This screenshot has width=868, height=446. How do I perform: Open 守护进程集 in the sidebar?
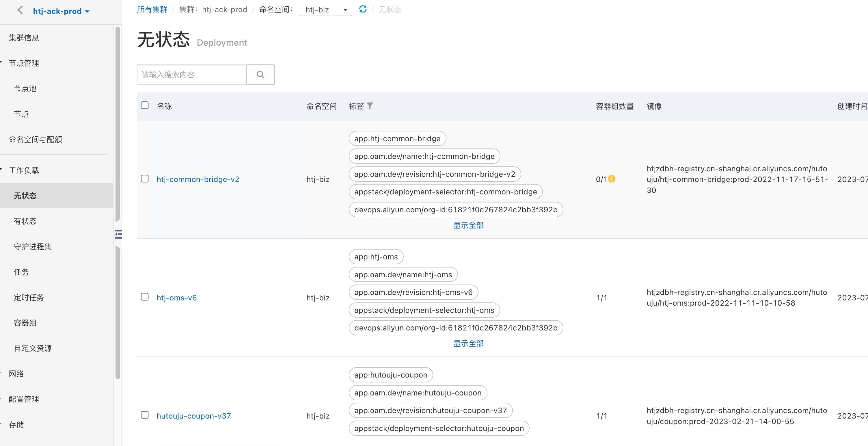33,246
